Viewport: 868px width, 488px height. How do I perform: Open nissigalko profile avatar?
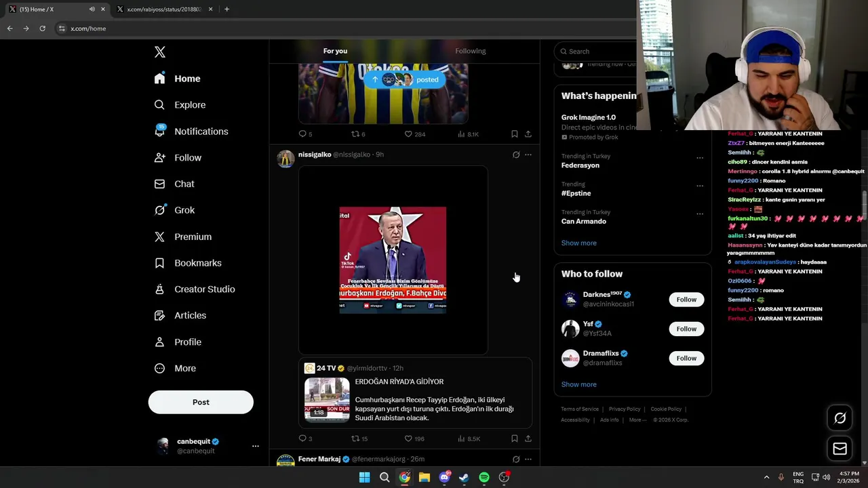285,159
